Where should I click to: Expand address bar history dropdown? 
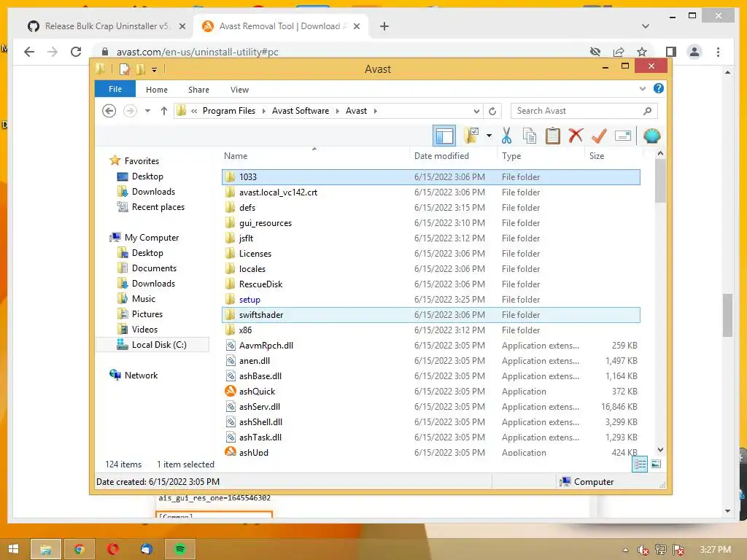476,111
